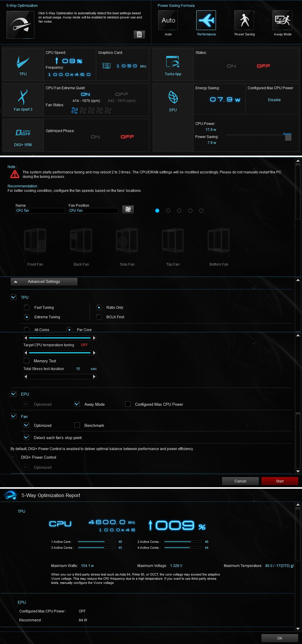Enable the Benchmark checkbox
302x644 pixels.
coord(77,425)
